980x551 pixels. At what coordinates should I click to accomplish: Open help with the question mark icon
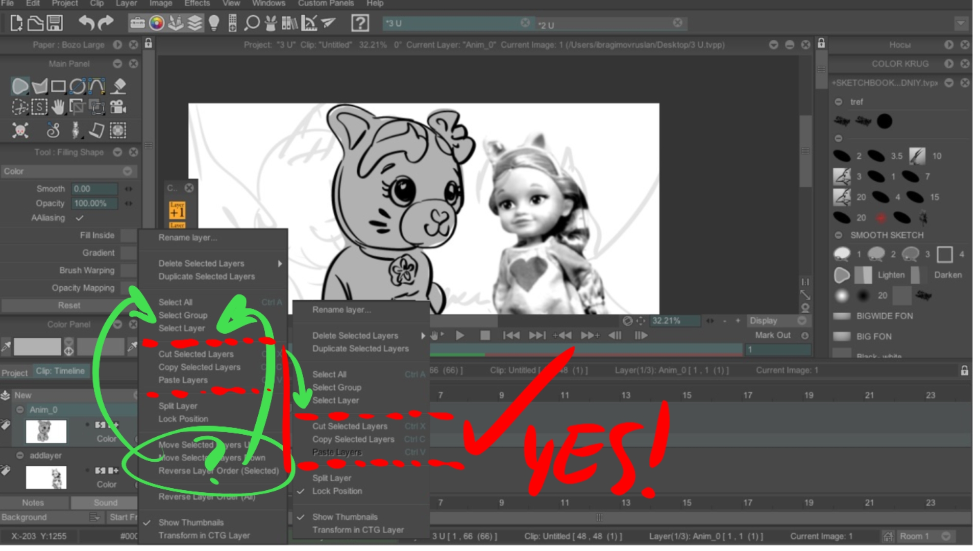point(360,23)
